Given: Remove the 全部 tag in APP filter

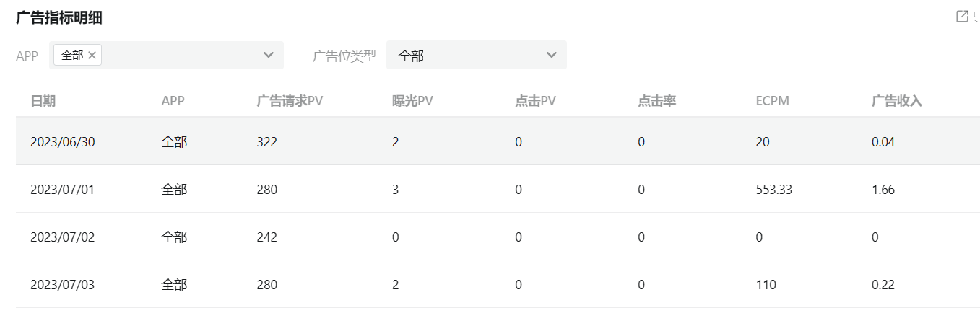Looking at the screenshot, I should pyautogui.click(x=92, y=56).
